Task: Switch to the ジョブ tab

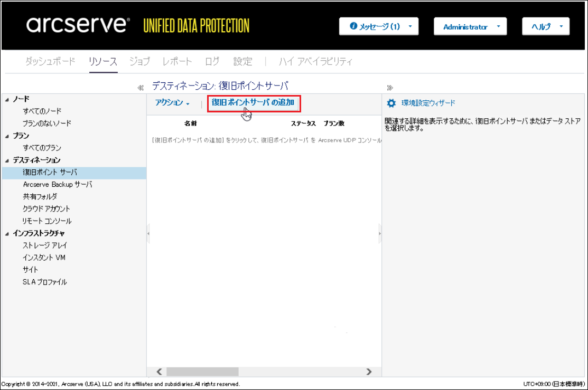Action: 139,61
